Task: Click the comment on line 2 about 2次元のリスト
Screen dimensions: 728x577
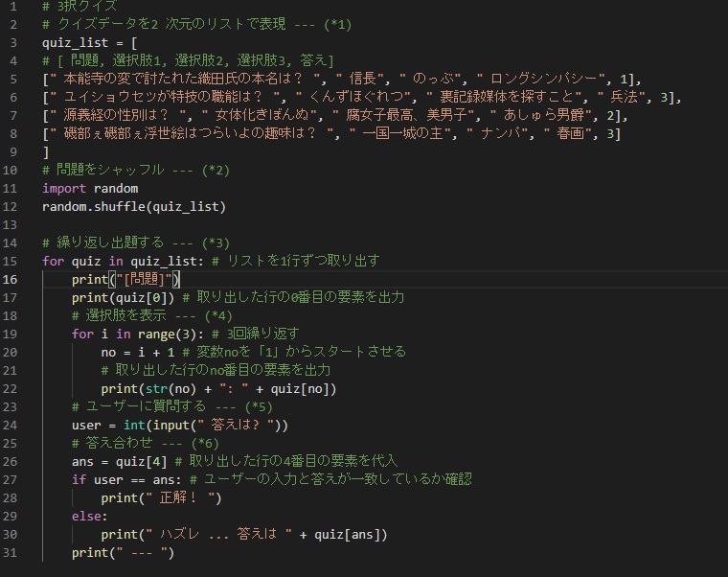Action: click(197, 24)
